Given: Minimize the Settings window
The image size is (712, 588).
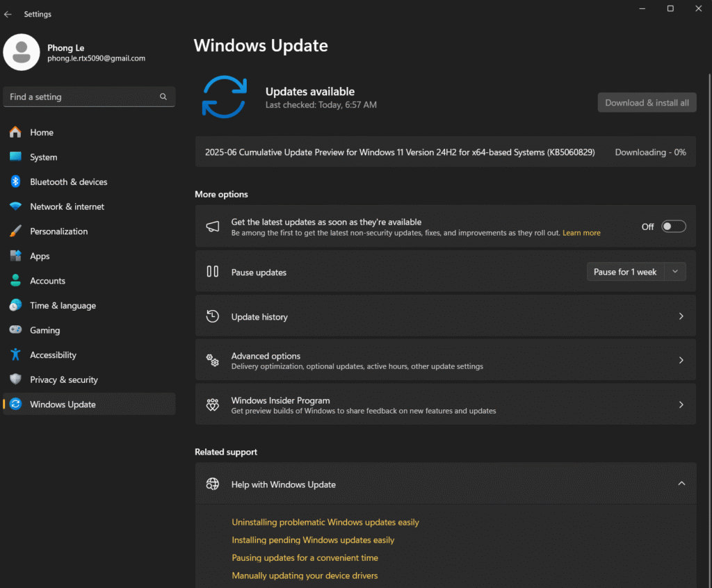Looking at the screenshot, I should point(642,8).
